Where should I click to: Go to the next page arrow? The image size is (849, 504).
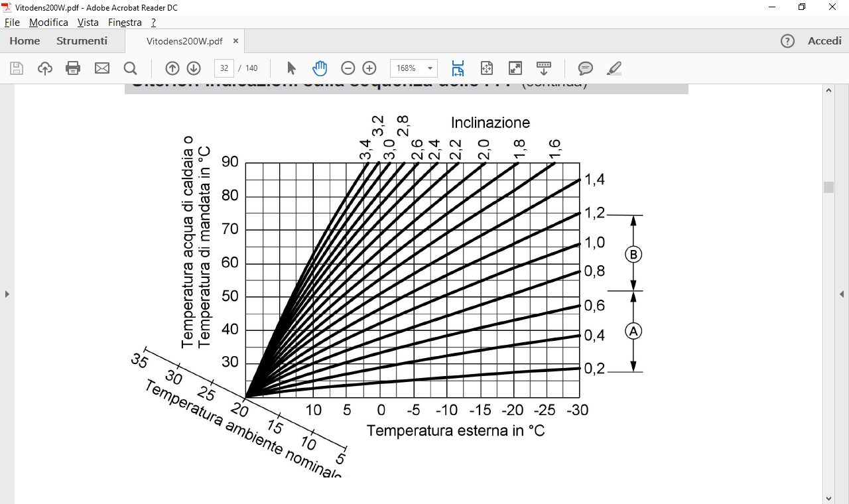click(194, 68)
